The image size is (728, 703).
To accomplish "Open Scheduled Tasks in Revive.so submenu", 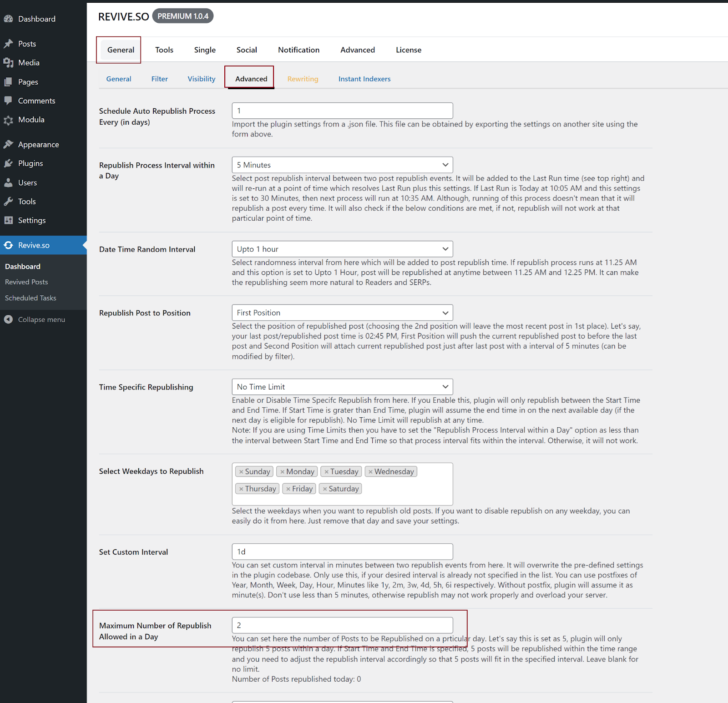I will 30,298.
